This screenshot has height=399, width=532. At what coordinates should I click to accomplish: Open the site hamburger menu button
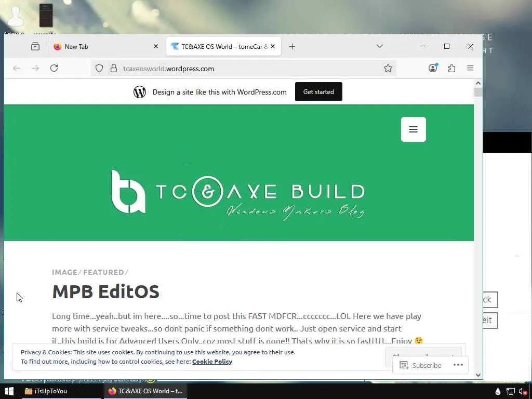413,129
